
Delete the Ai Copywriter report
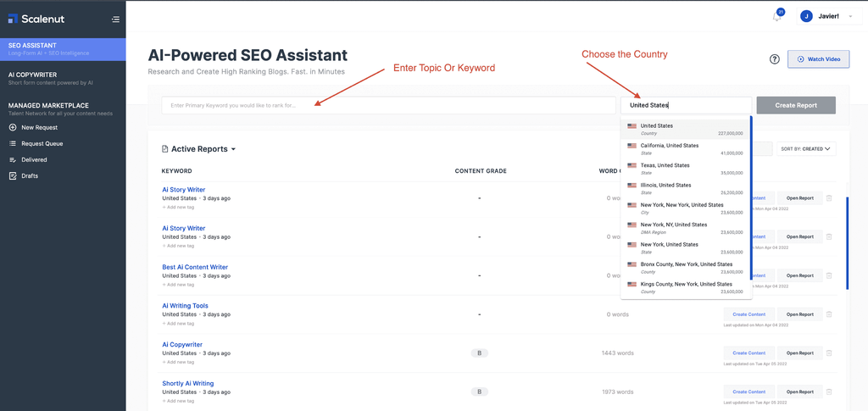click(829, 353)
